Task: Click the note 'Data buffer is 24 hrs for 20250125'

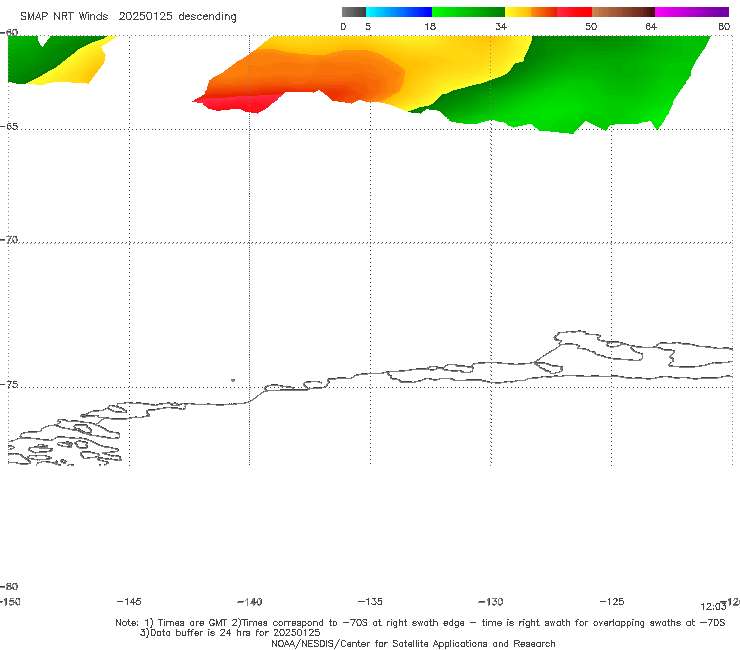Action: tap(230, 633)
